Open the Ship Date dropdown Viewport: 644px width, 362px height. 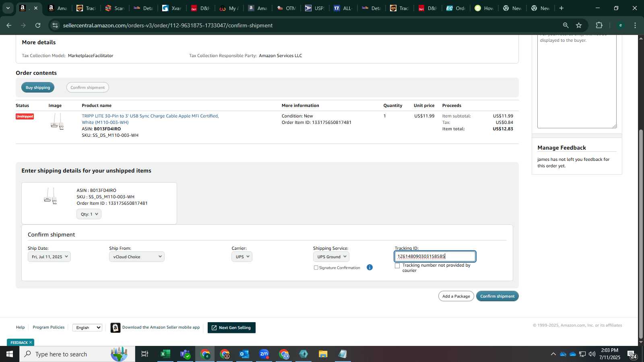pyautogui.click(x=49, y=257)
